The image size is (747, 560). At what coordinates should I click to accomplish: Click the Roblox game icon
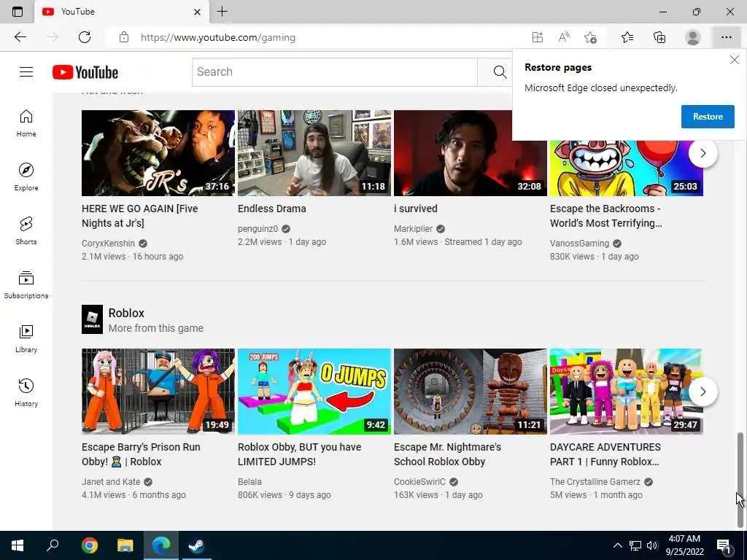[93, 319]
